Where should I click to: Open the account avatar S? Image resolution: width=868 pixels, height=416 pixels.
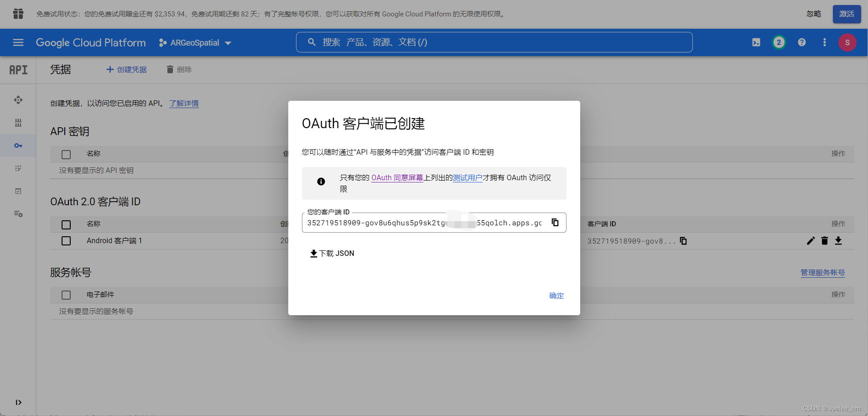click(847, 42)
